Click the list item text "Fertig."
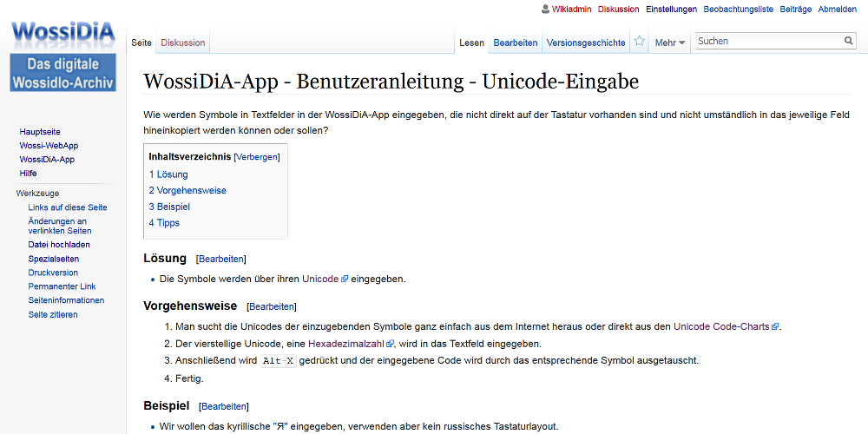This screenshot has height=434, width=868. tap(190, 378)
